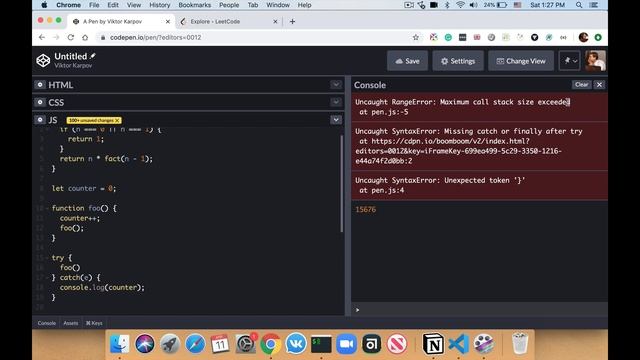Open Chrome home page button
640x360 pixels.
[x=85, y=38]
